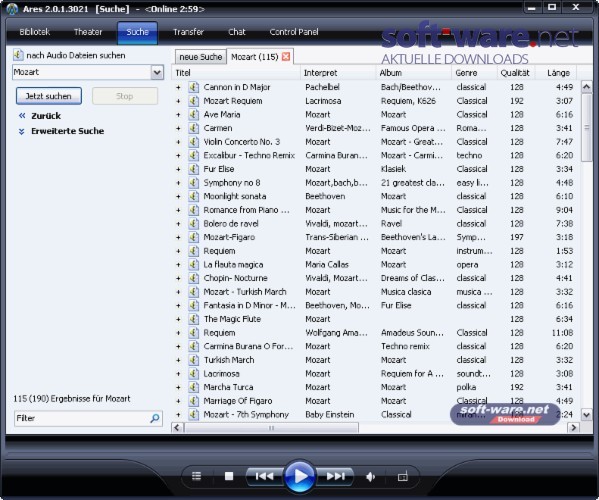Click audio icon of Carmen row
The height and width of the screenshot is (500, 599).
pyautogui.click(x=194, y=128)
